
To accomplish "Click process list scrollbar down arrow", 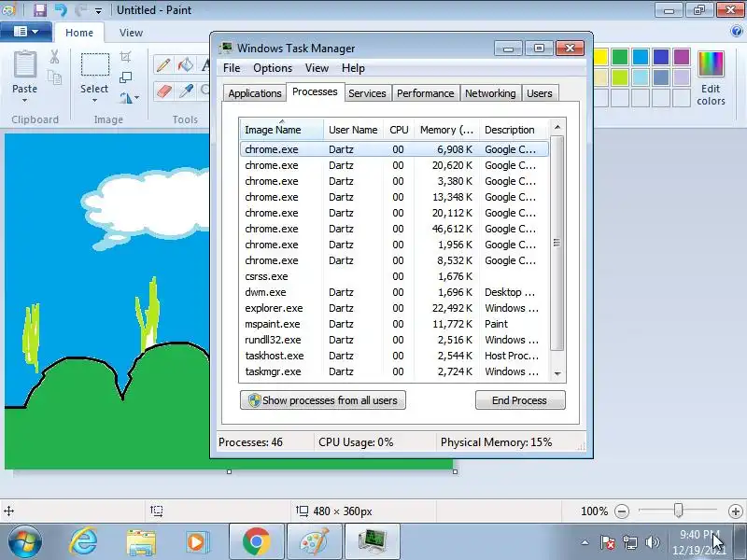I will click(557, 374).
